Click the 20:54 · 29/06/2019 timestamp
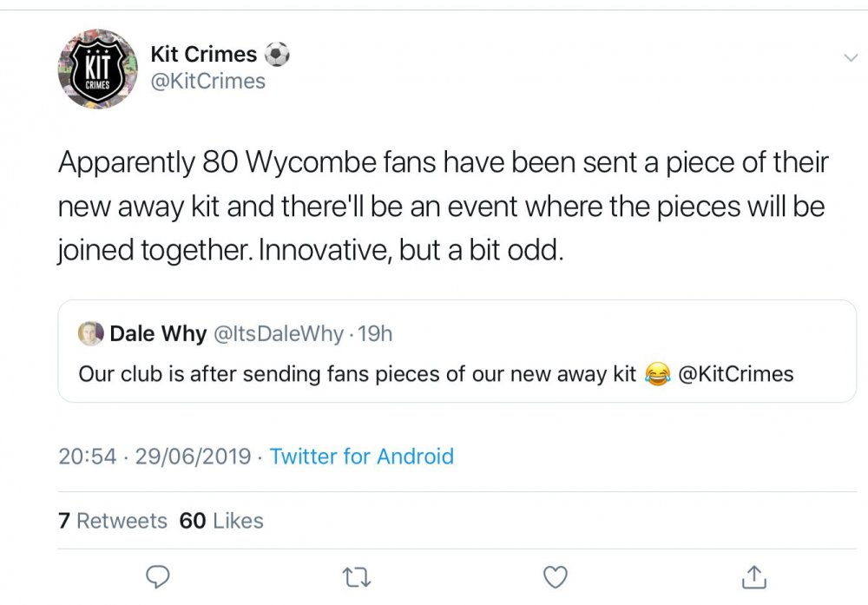The width and height of the screenshot is (868, 605). 155,457
